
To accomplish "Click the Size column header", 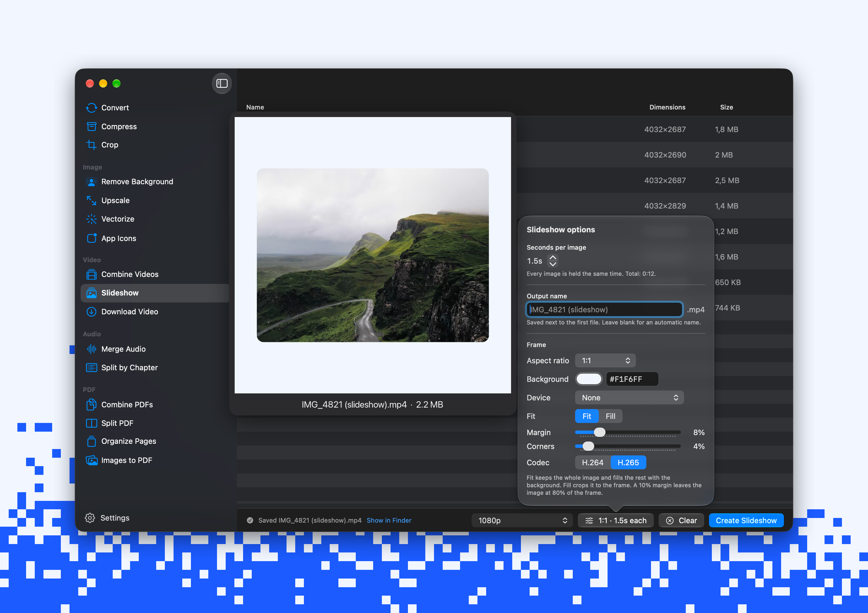I will (x=727, y=107).
